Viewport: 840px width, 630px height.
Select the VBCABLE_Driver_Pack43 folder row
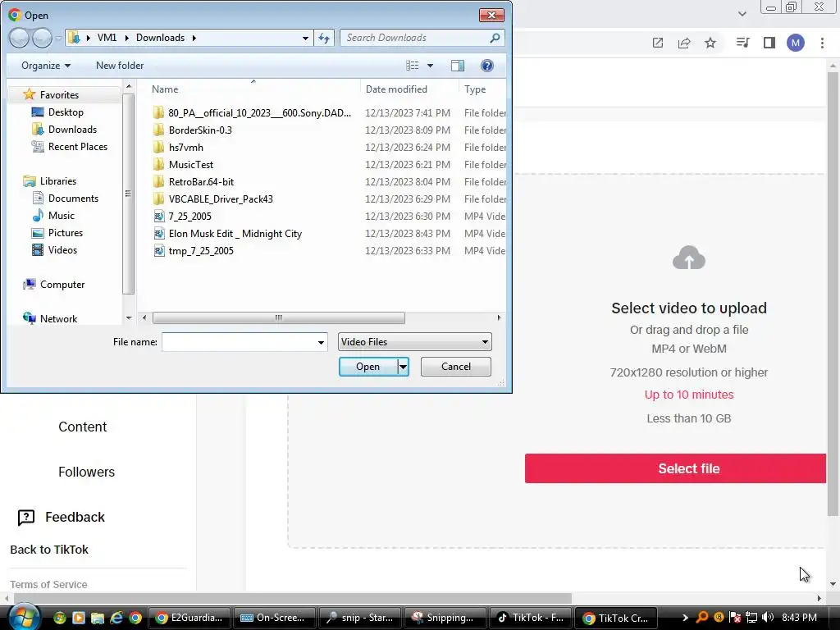[x=328, y=199]
